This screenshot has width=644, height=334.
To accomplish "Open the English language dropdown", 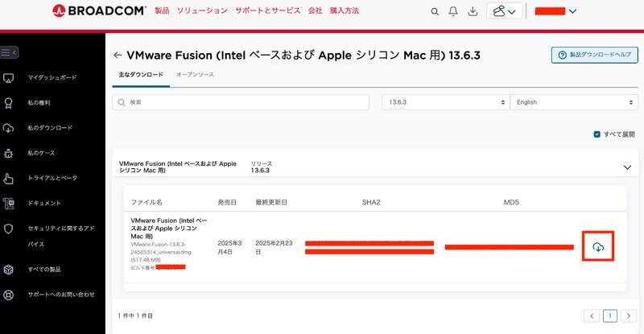I will 574,102.
